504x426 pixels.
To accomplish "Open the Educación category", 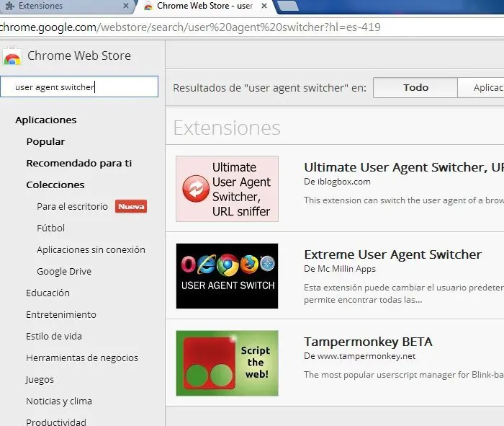I will (48, 293).
